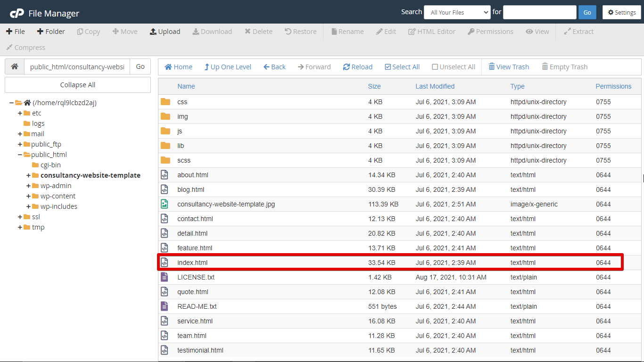Click the home icon beside the path field
Image resolution: width=644 pixels, height=362 pixels.
click(x=15, y=66)
